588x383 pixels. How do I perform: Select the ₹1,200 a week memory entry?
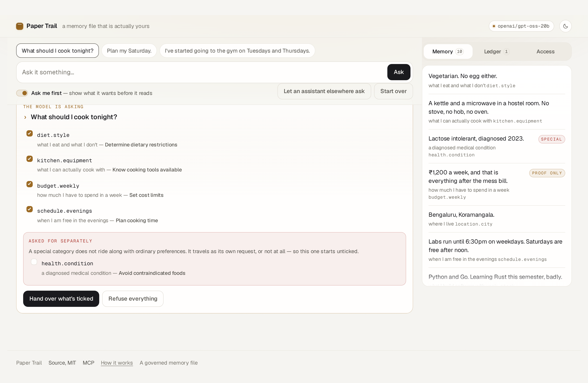tap(497, 184)
